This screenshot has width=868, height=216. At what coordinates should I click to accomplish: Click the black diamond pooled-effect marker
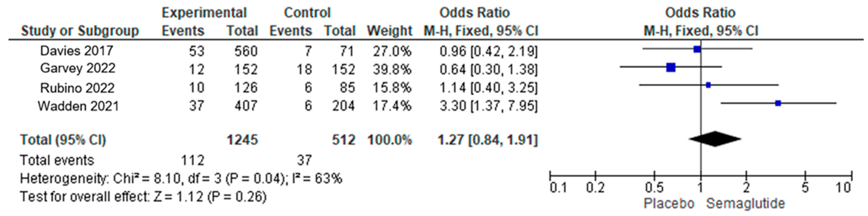pyautogui.click(x=714, y=139)
